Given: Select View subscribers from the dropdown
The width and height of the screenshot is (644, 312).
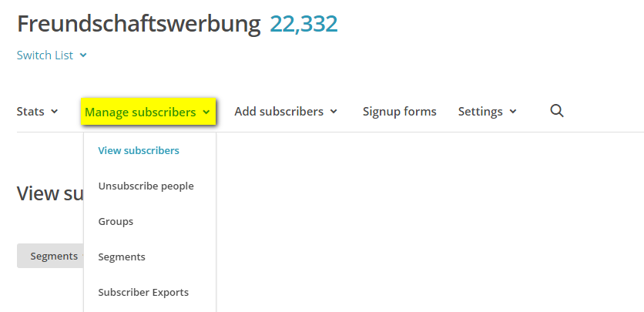Looking at the screenshot, I should pyautogui.click(x=139, y=150).
